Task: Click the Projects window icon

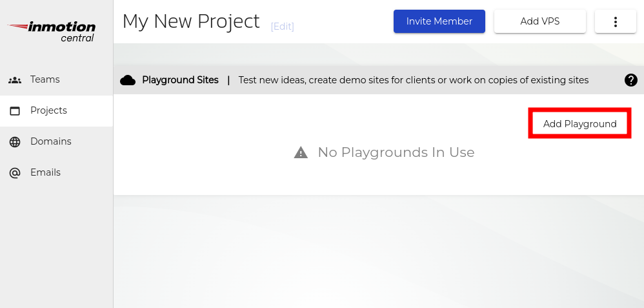Action: coord(15,111)
